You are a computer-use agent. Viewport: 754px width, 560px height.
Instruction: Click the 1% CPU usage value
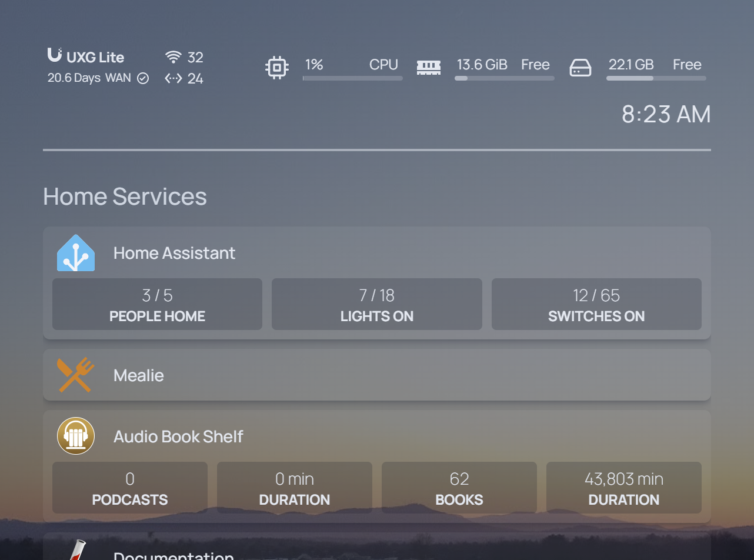click(x=314, y=65)
